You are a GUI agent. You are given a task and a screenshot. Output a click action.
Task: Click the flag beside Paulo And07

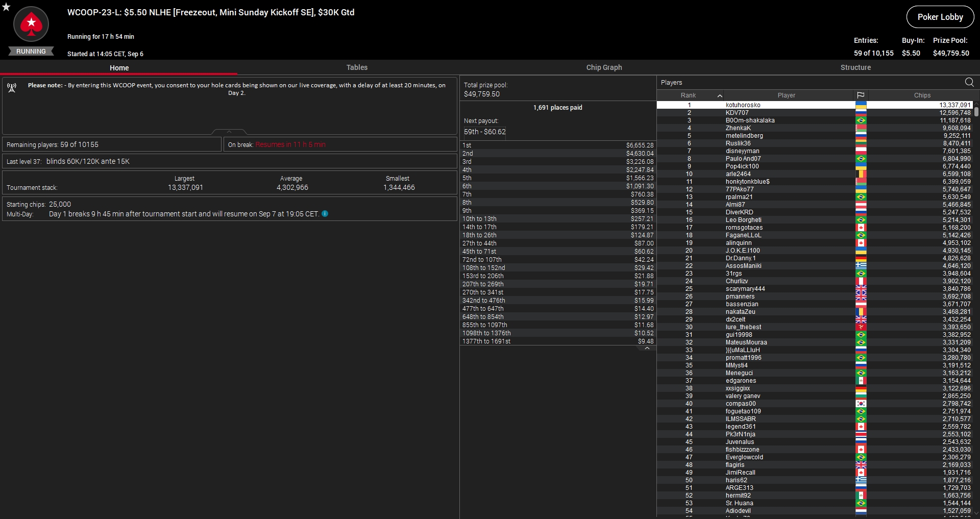coord(861,159)
